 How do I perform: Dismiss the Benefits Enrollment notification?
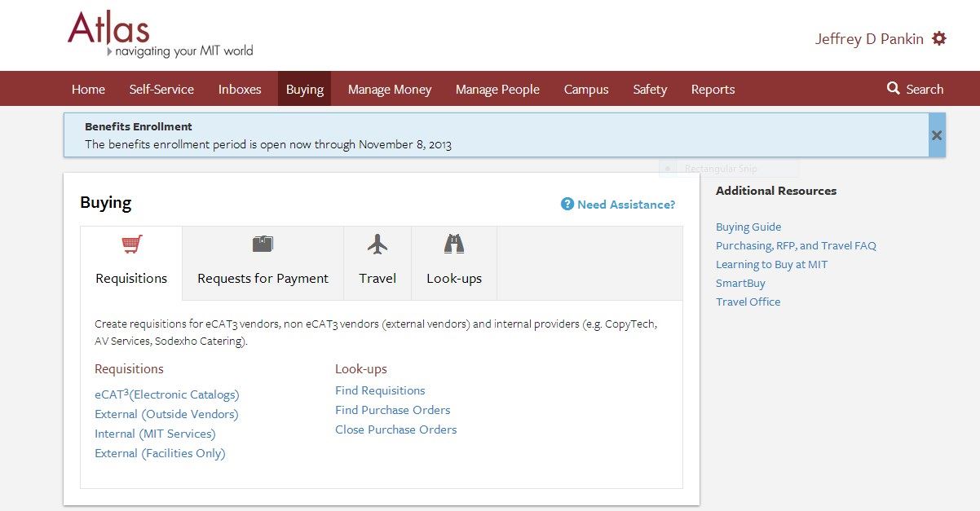(x=937, y=135)
